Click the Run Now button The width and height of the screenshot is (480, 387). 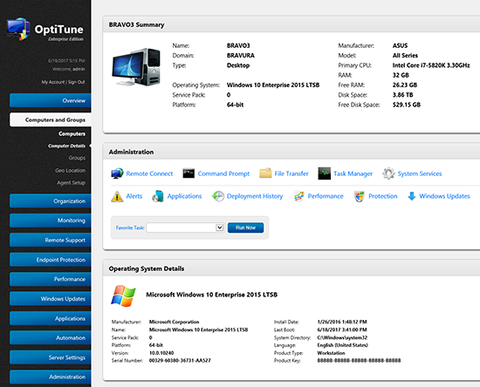(x=246, y=228)
